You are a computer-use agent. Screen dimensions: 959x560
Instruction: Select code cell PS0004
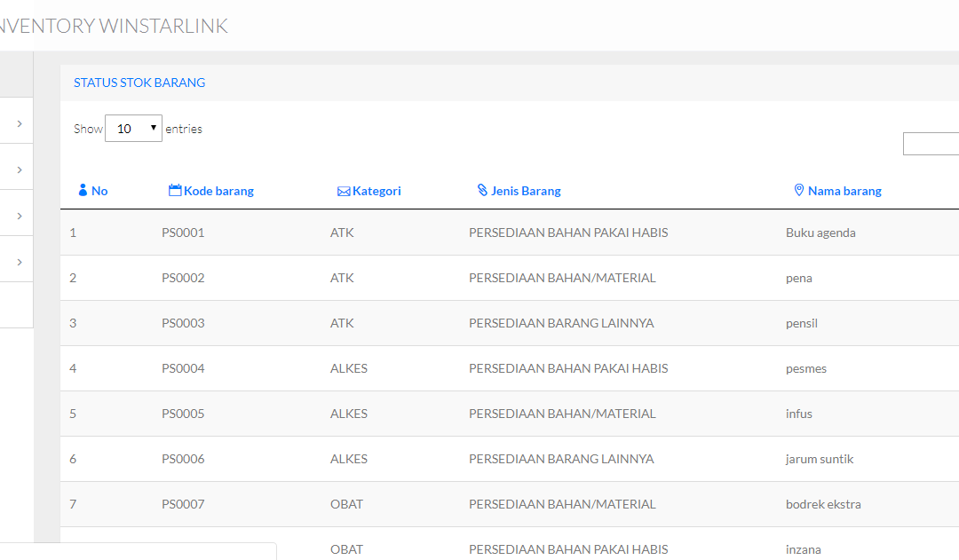tap(183, 368)
